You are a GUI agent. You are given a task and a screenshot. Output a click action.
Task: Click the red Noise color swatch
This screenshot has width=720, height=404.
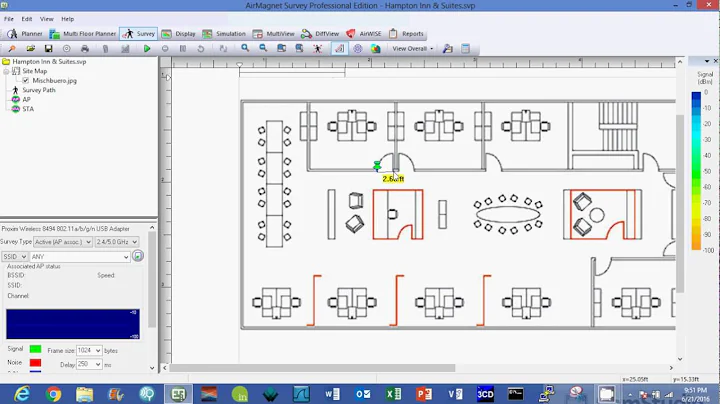click(x=35, y=363)
